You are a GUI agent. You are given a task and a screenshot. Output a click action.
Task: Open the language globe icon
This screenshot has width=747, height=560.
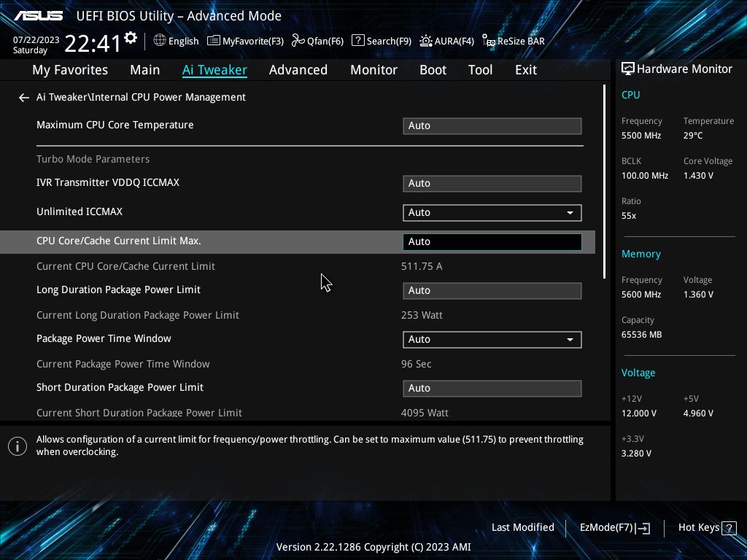[x=160, y=41]
